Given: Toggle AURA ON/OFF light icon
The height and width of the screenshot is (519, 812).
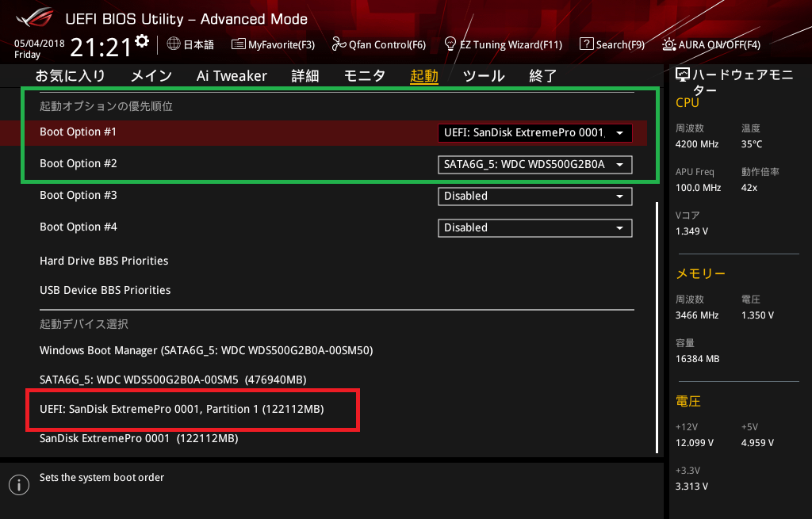Looking at the screenshot, I should coord(668,44).
